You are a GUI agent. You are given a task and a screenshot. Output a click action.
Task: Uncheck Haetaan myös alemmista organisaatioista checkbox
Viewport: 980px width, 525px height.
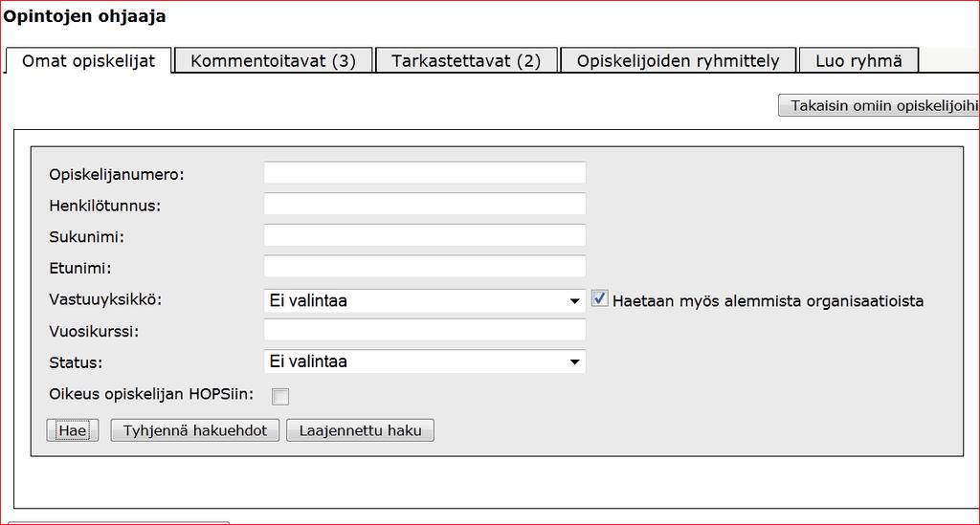click(x=599, y=298)
